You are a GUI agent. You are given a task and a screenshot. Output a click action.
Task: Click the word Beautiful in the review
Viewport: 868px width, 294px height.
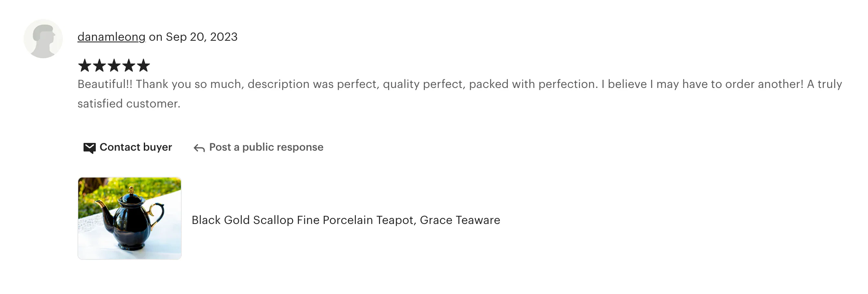click(101, 84)
